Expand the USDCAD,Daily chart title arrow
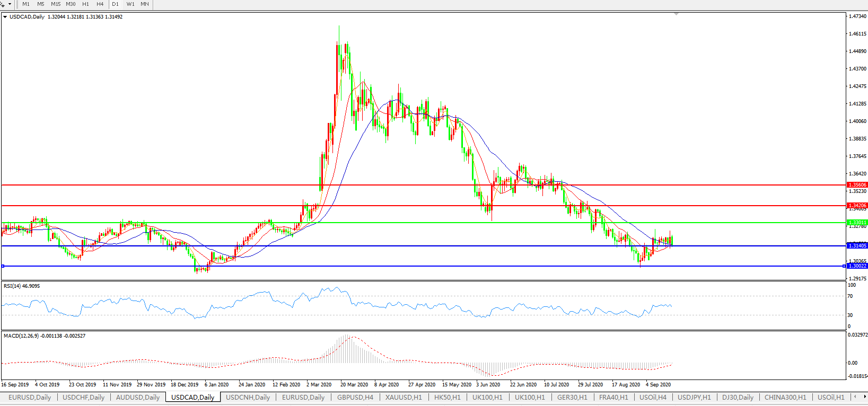The image size is (868, 406). click(5, 17)
